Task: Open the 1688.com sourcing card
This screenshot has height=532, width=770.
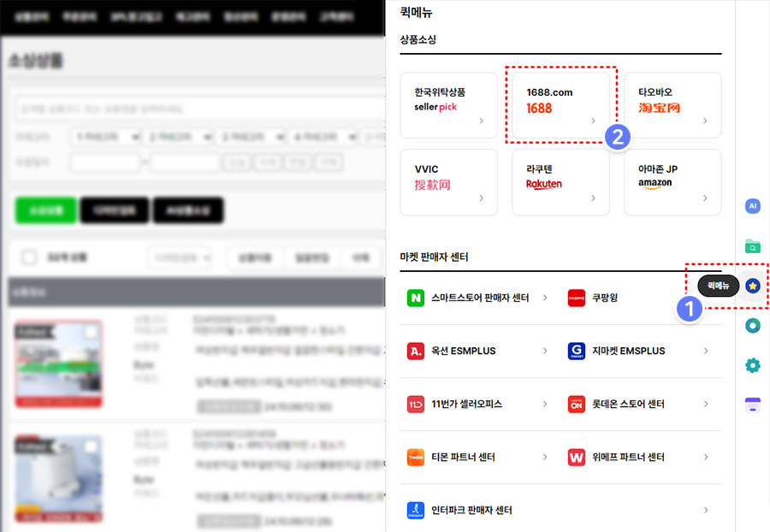Action: tap(560, 104)
